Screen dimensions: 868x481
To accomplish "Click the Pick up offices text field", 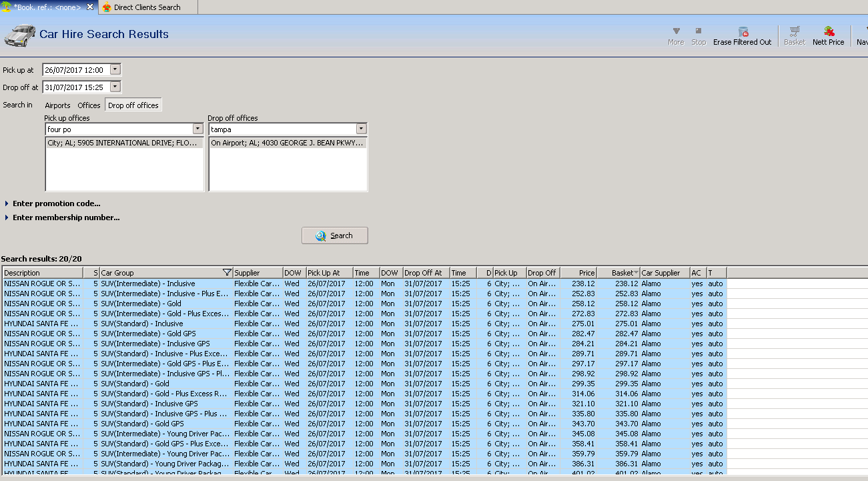I will coord(119,129).
